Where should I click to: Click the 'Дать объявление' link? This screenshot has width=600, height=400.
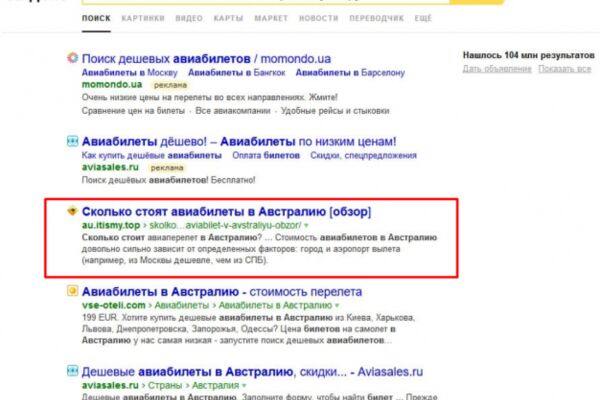tap(497, 69)
